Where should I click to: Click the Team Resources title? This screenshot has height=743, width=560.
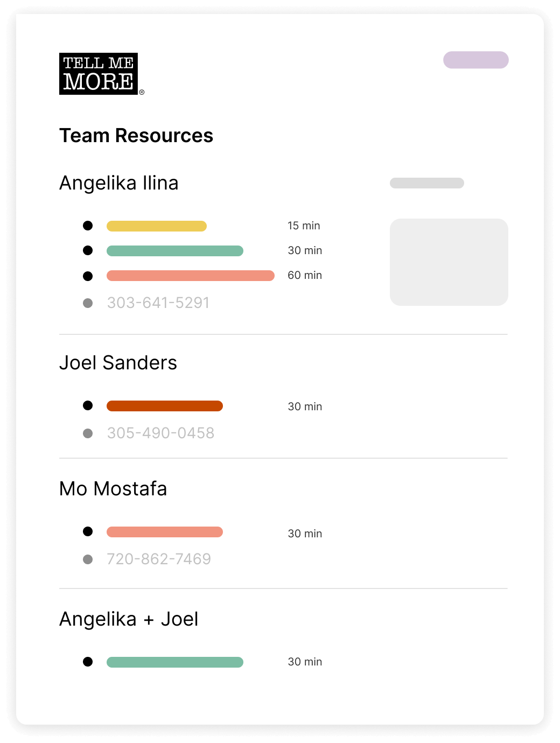pos(136,136)
